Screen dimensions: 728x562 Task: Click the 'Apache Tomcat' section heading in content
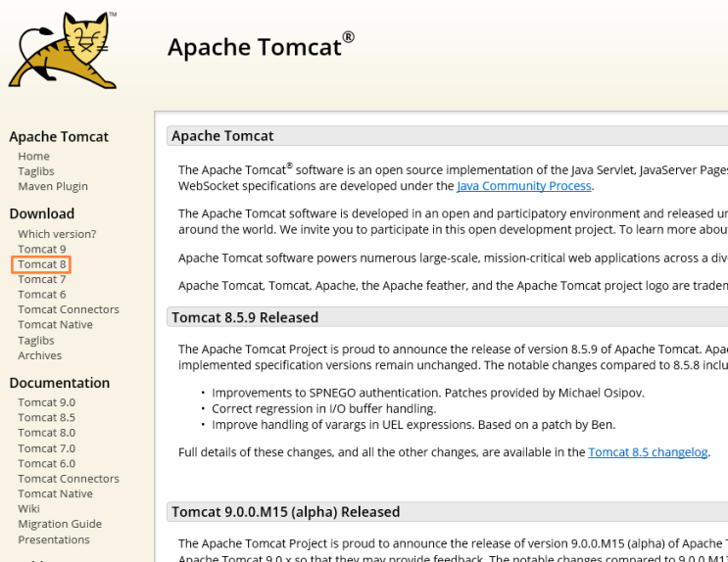tap(222, 136)
